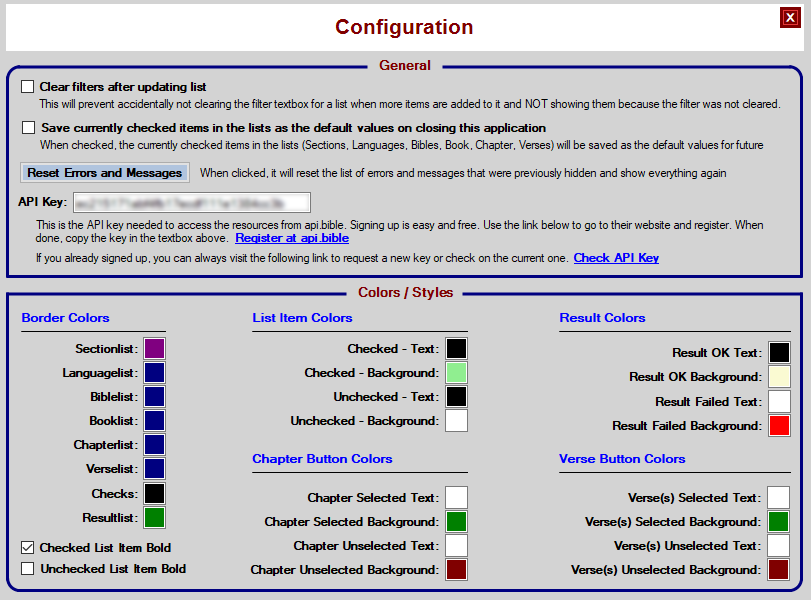Follow the Check API Key link
This screenshot has height=600, width=811.
(616, 258)
